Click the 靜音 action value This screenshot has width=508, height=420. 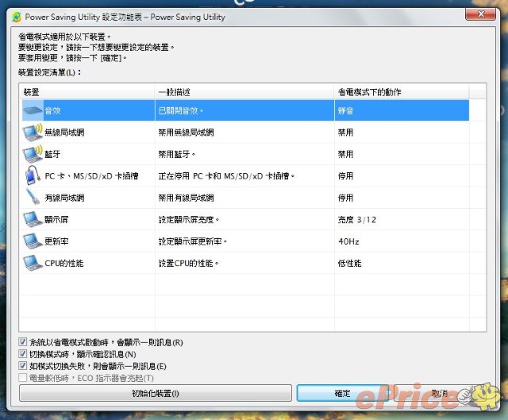(345, 111)
